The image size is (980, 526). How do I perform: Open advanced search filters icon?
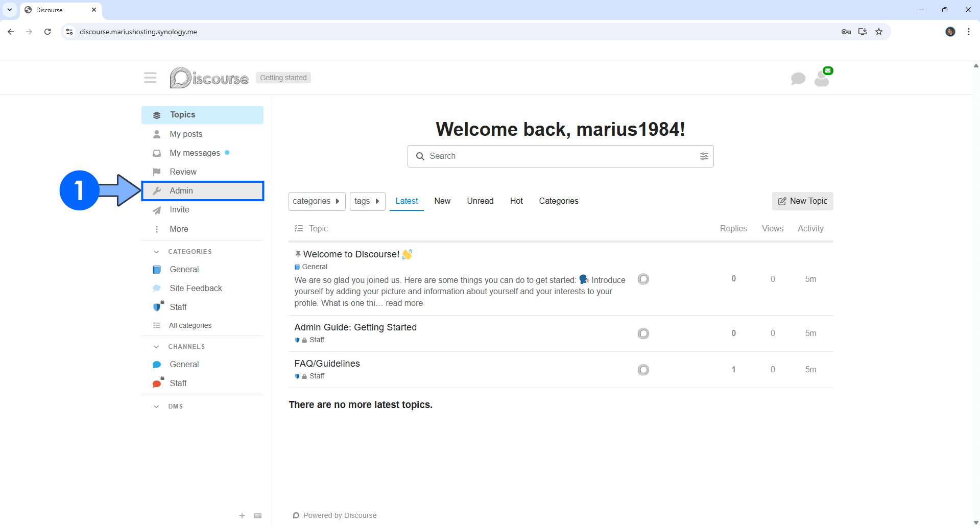(704, 156)
